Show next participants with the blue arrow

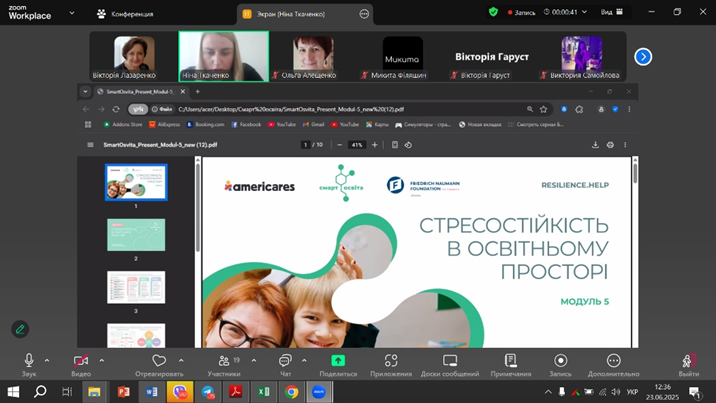pos(643,57)
